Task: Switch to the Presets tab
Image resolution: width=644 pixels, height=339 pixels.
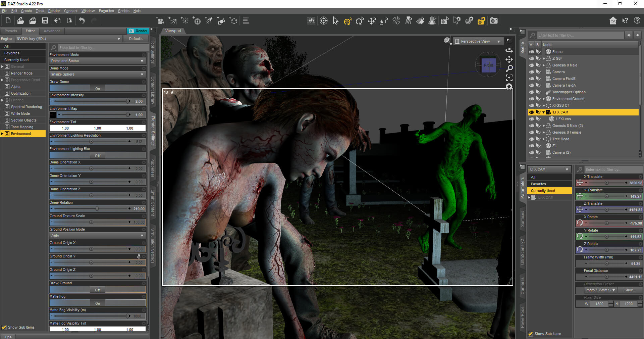Action: tap(11, 31)
